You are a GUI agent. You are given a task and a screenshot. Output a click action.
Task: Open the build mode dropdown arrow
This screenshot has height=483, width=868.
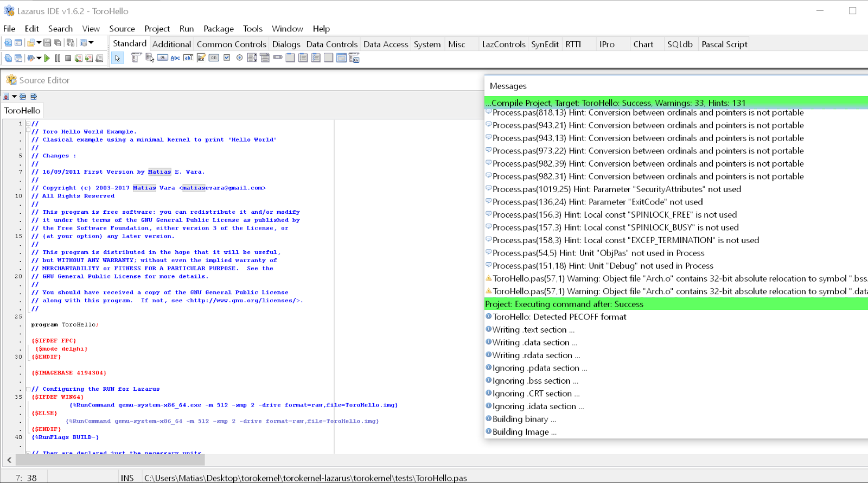coord(39,58)
